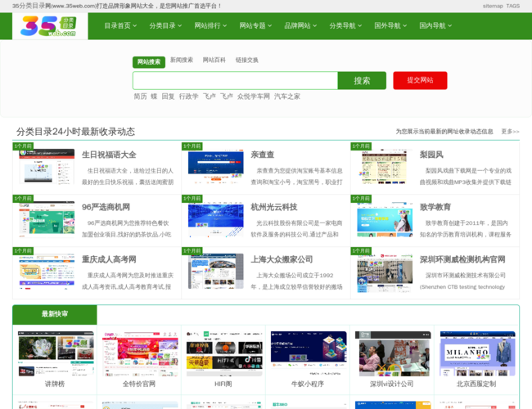
Task: Expand the 分类导航 dropdown menu
Action: click(x=345, y=26)
